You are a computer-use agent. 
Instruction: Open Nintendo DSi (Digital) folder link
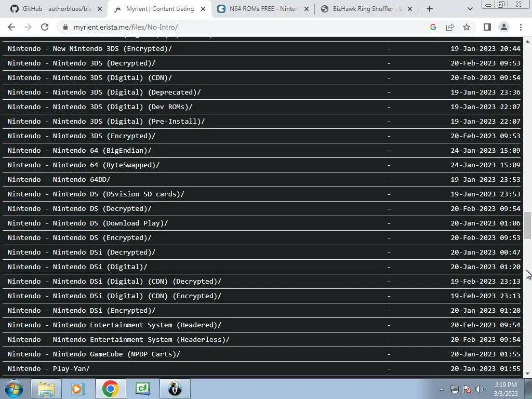(x=77, y=267)
